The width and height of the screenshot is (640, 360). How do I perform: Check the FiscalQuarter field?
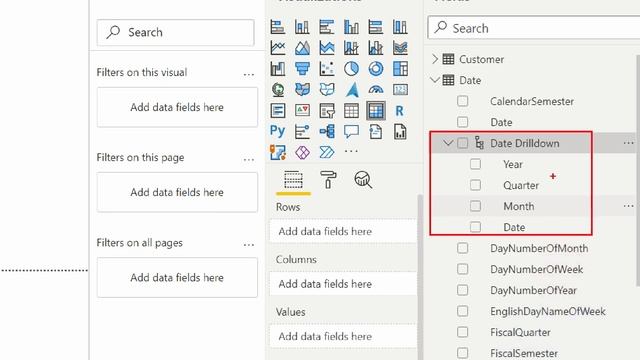(462, 332)
